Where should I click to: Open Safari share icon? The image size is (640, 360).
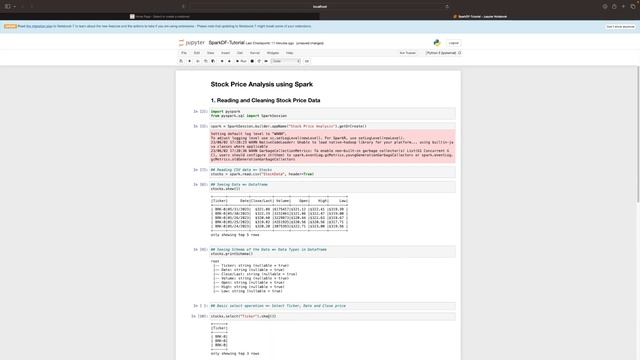614,7
